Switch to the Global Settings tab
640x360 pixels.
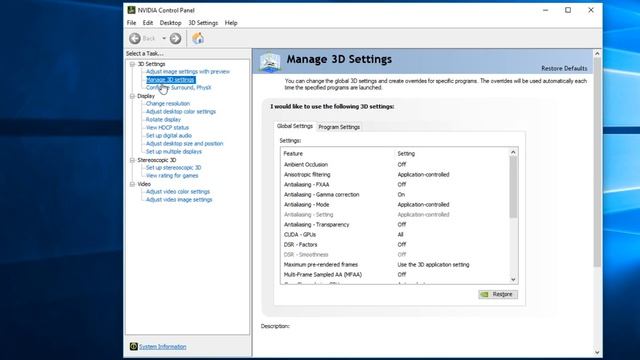295,126
